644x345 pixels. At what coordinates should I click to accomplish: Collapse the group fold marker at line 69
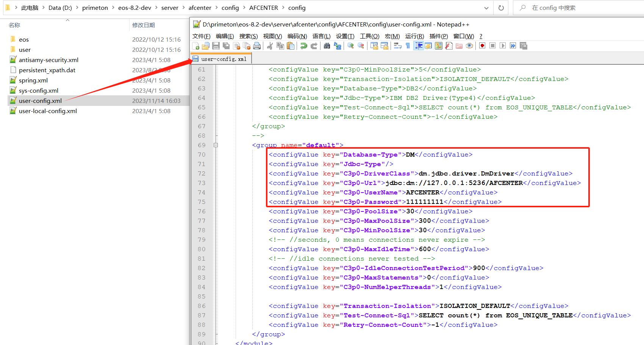pos(216,145)
